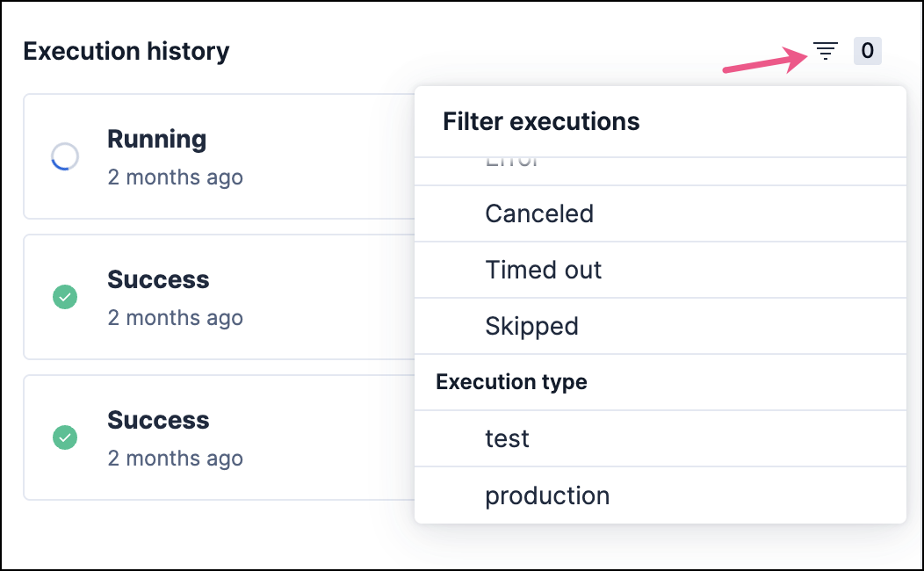Select the funnel-shaped filter icon in the header

[x=825, y=51]
